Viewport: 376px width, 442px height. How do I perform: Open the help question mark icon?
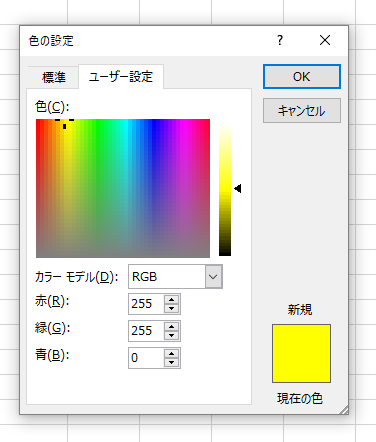[280, 40]
